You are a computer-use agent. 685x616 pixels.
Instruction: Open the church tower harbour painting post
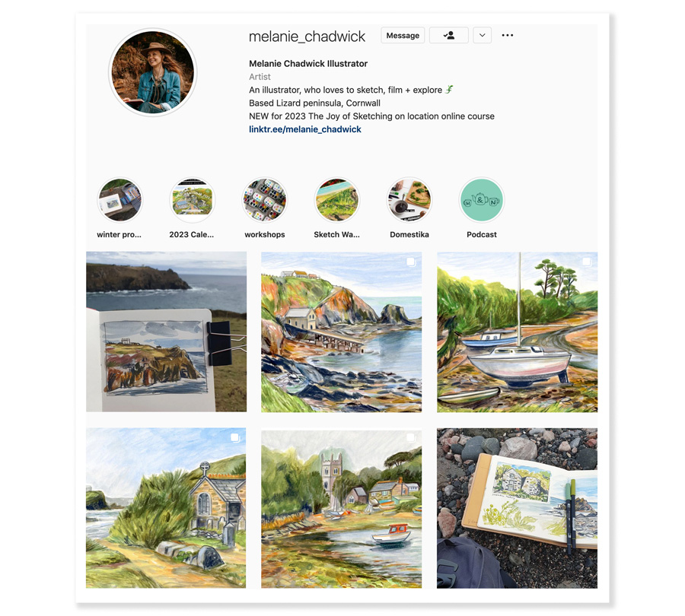341,508
